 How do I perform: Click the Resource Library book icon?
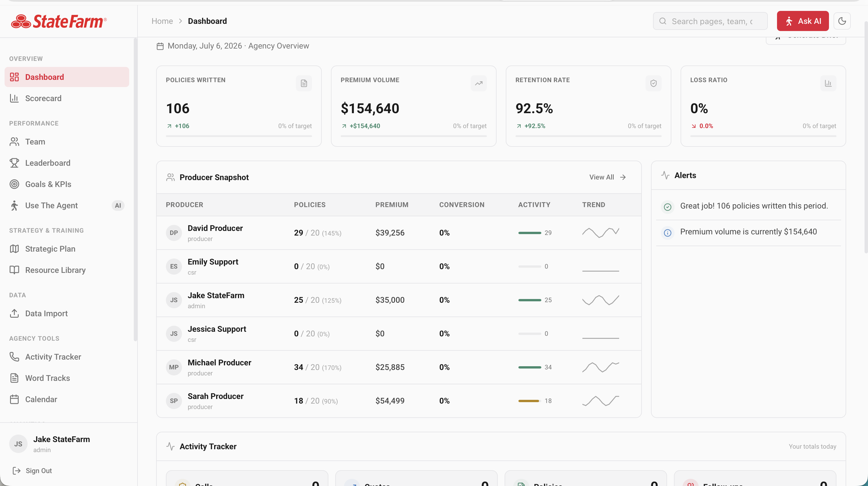click(14, 270)
